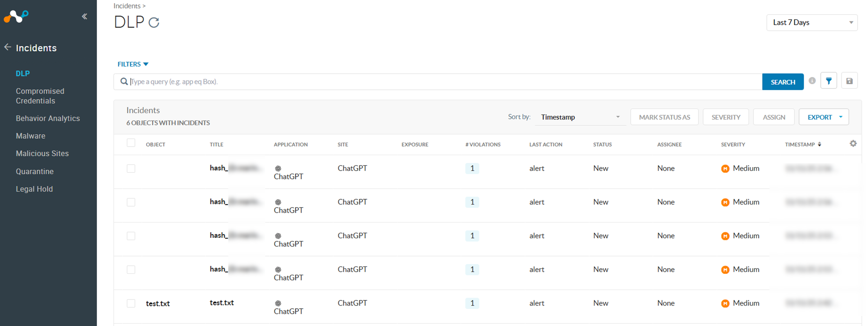Screen dimensions: 868x326
Task: Open the test.txt title link
Action: (222, 303)
